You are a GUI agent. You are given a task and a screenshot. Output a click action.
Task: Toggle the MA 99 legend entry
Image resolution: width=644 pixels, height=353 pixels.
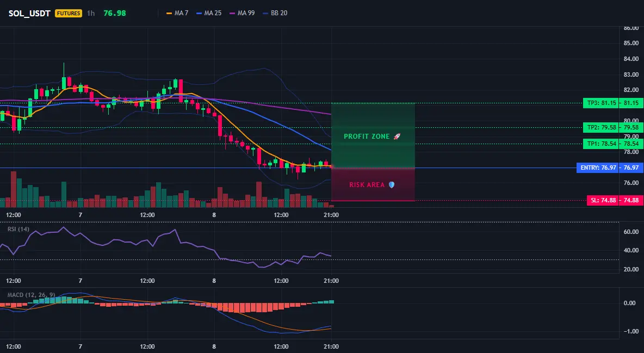pyautogui.click(x=242, y=13)
